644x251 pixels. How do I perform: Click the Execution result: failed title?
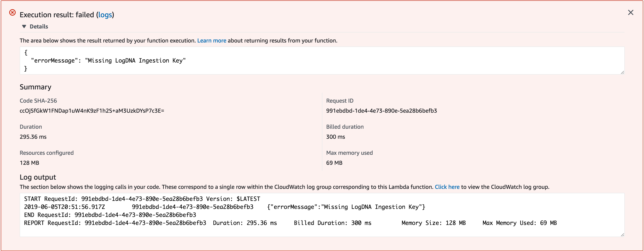pyautogui.click(x=67, y=15)
